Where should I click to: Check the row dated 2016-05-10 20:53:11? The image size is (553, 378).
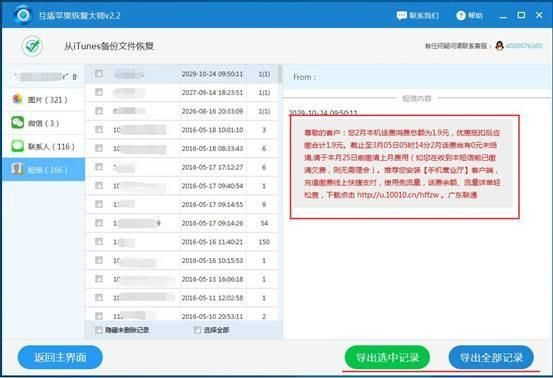point(99,316)
